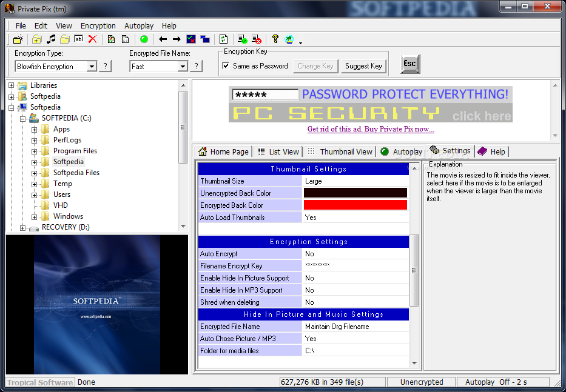Open the Encrypted File Name dropdown
The width and height of the screenshot is (566, 392).
tap(183, 67)
